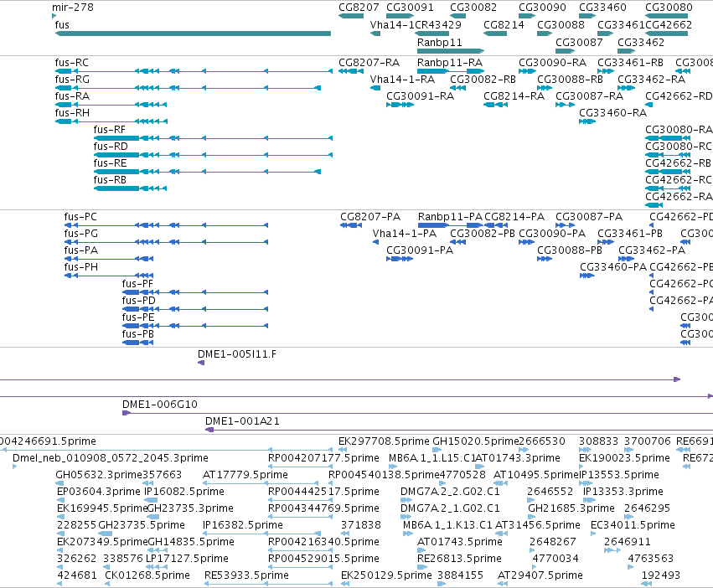The height and width of the screenshot is (588, 713).
Task: Open the AT31456.5prime EST label
Action: pos(538,525)
